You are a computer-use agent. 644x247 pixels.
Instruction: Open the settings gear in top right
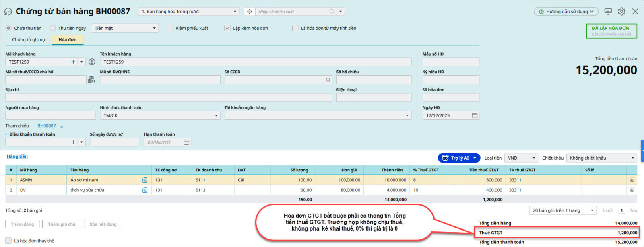coord(621,12)
